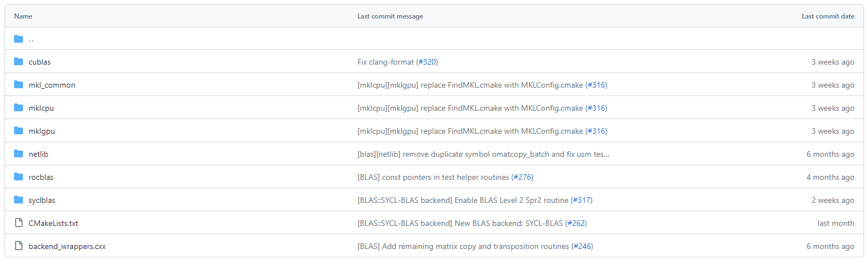Open the syclblas directory link
Screen dimensions: 868x263
pos(42,200)
